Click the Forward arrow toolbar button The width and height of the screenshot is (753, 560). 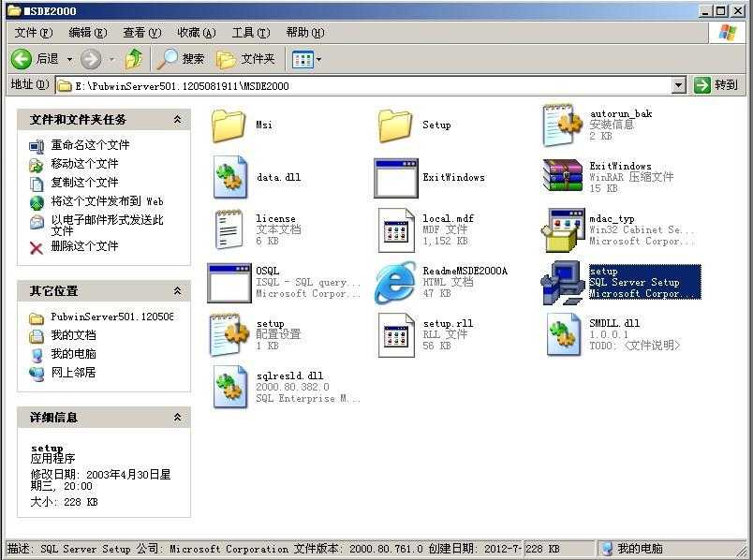point(91,59)
